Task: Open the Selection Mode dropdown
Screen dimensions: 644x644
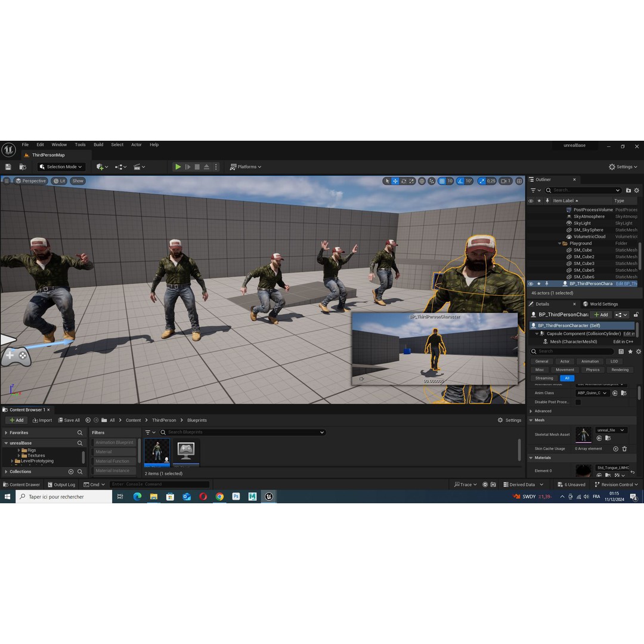Action: coord(61,167)
